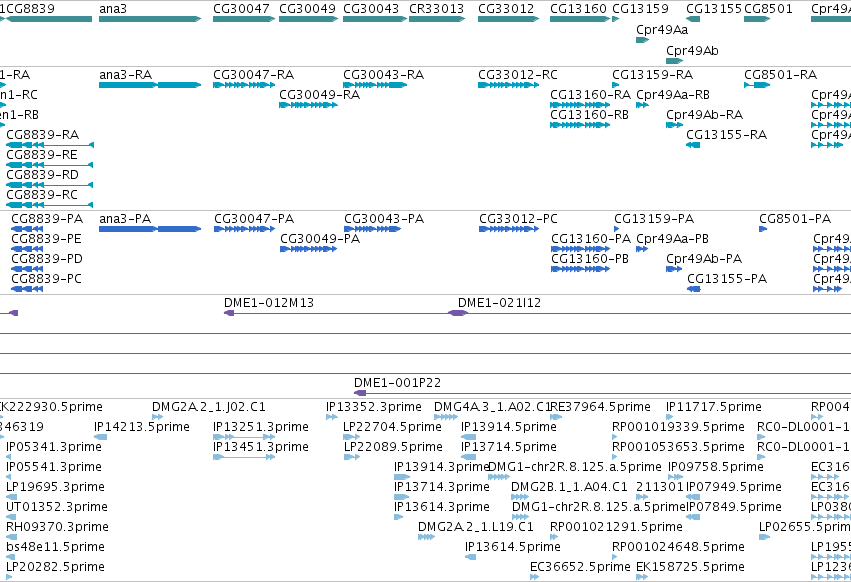Select the CG30043-RA transcript label
The image size is (851, 582).
[x=384, y=75]
